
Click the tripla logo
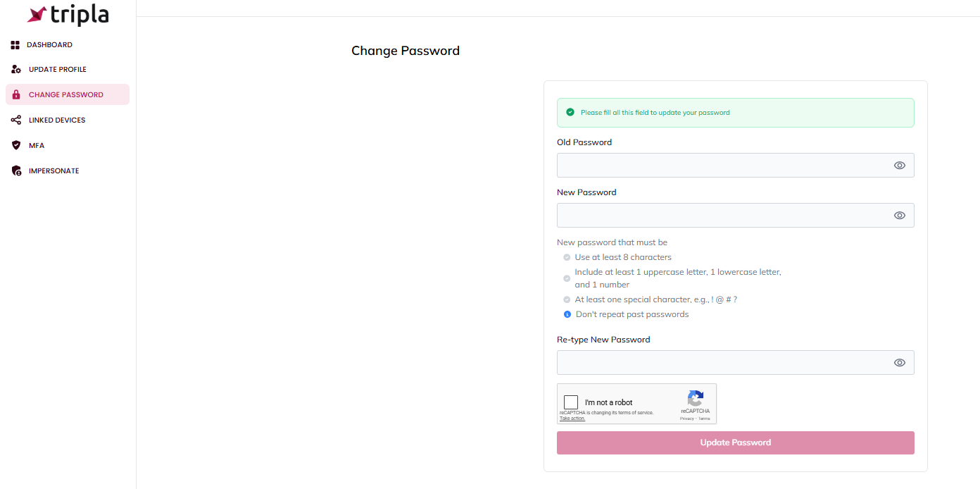[x=68, y=15]
